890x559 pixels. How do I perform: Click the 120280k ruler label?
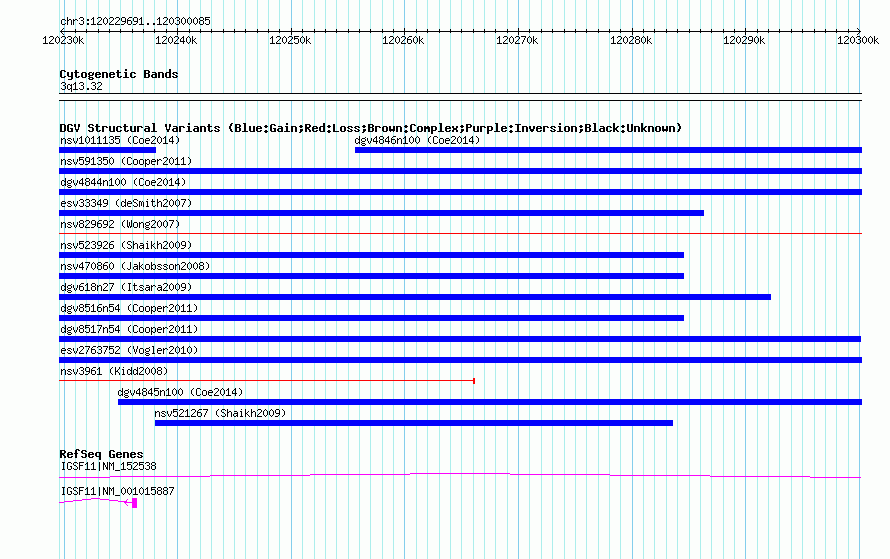(631, 40)
